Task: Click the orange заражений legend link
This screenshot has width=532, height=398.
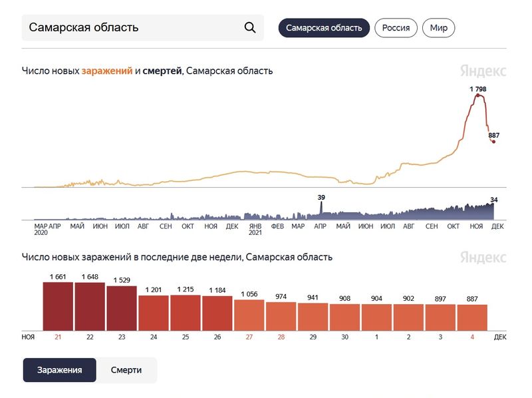Action: pyautogui.click(x=107, y=71)
